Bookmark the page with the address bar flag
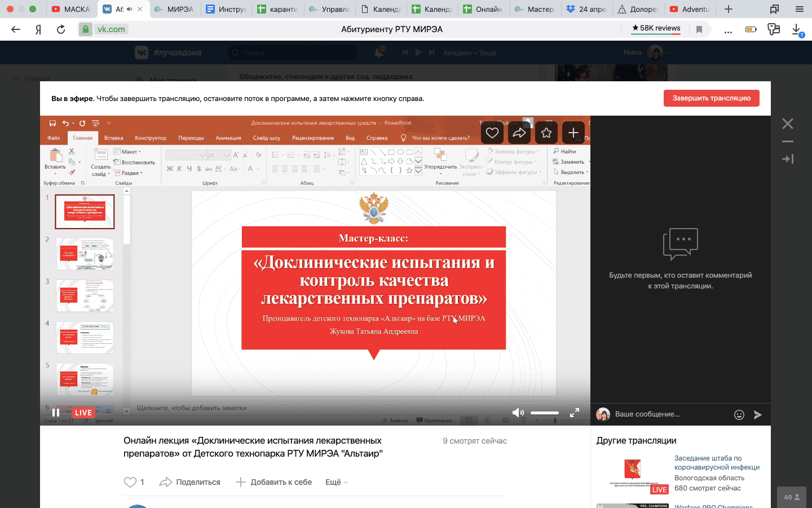 [699, 29]
